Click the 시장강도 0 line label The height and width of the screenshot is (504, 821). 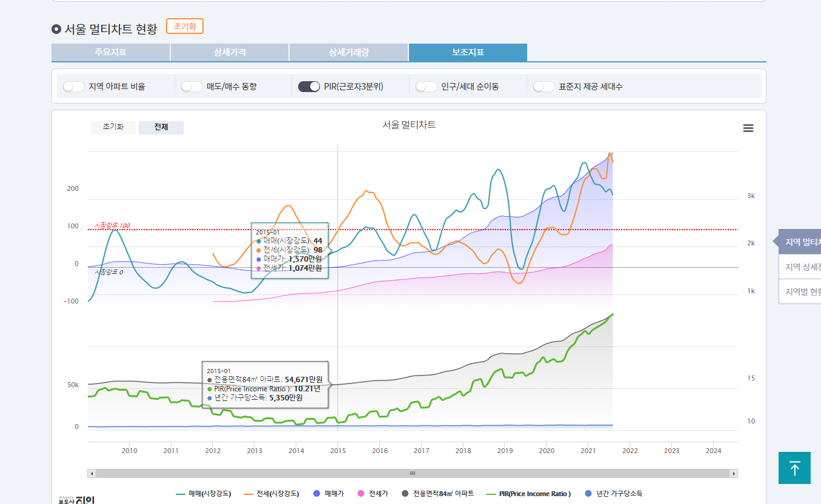(x=108, y=272)
